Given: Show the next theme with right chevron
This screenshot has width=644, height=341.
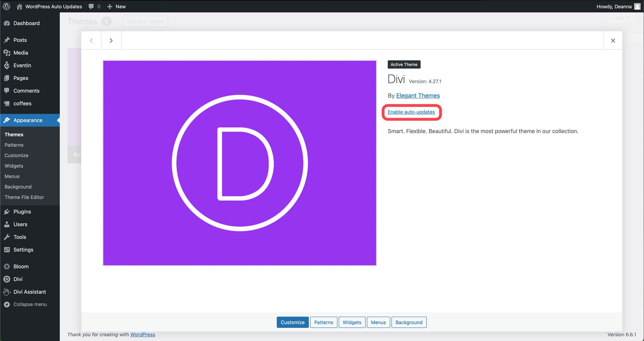Looking at the screenshot, I should (111, 40).
